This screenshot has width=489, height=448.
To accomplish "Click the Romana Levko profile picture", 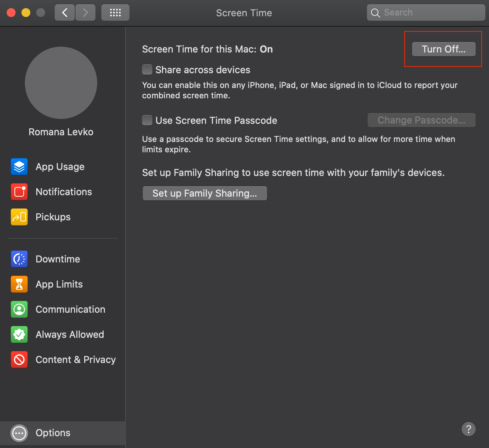I will click(61, 83).
